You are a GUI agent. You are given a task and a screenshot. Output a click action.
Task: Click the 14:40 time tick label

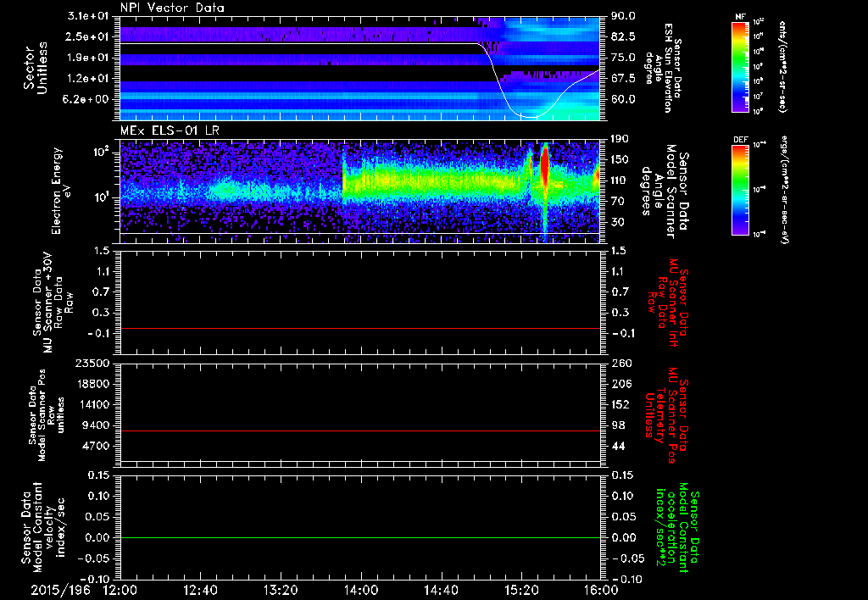click(x=441, y=590)
